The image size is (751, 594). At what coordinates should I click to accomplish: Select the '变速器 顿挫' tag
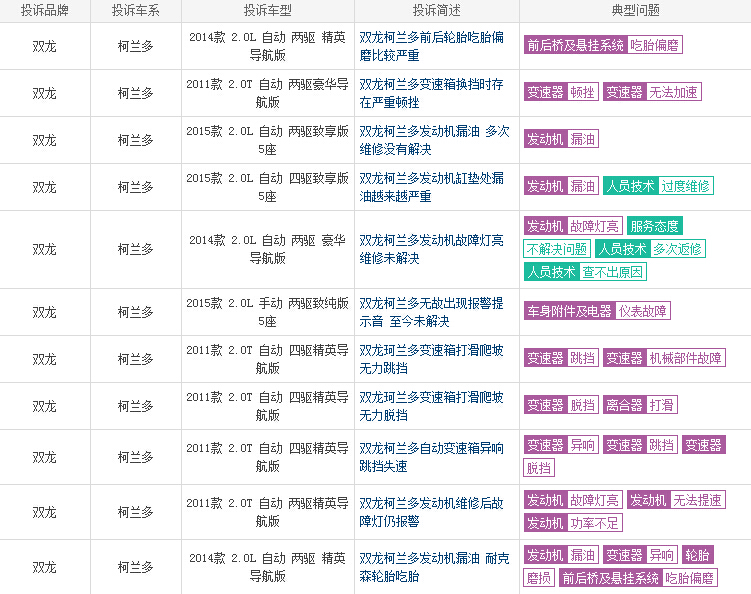pyautogui.click(x=561, y=92)
